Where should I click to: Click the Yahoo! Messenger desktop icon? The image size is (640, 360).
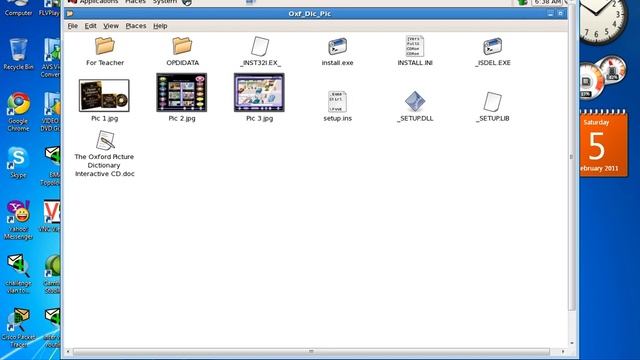18,220
